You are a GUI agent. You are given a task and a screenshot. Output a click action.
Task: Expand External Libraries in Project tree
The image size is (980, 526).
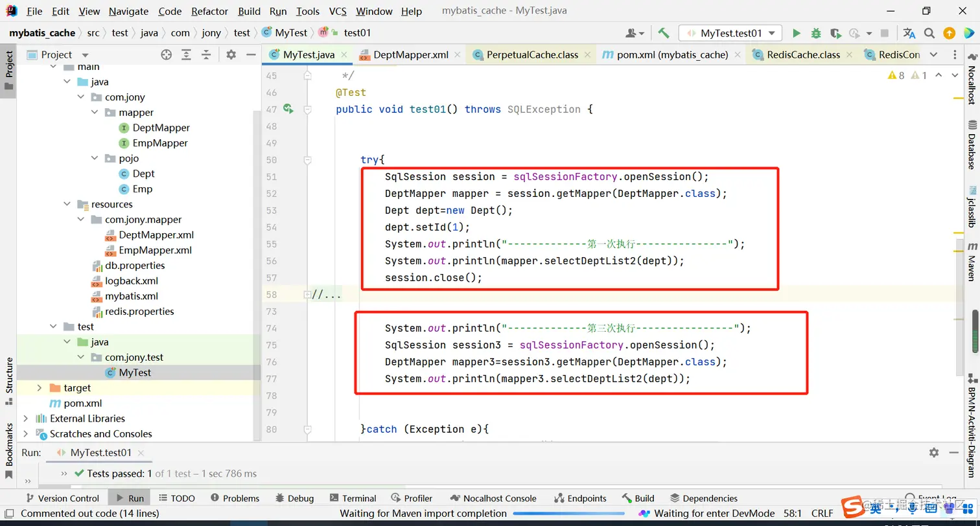click(26, 418)
